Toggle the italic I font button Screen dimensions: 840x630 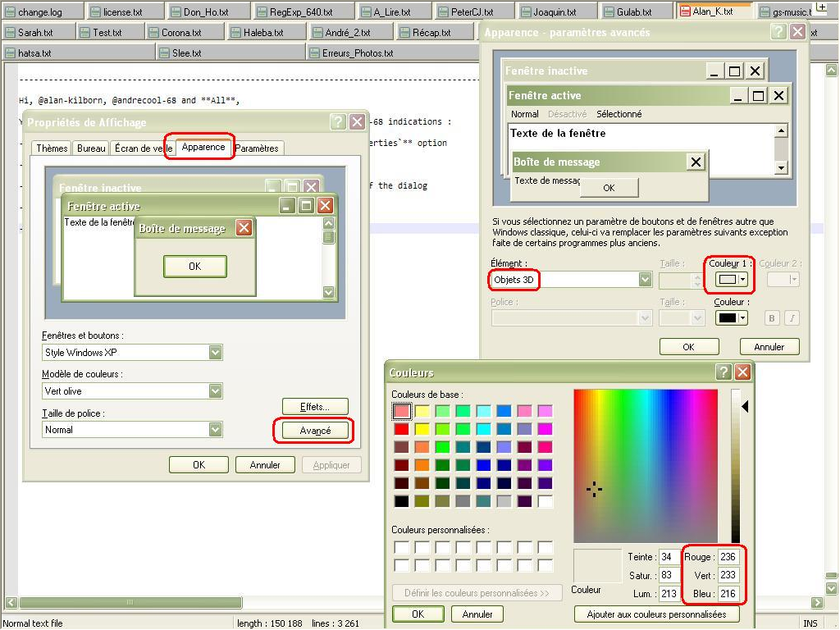[792, 317]
